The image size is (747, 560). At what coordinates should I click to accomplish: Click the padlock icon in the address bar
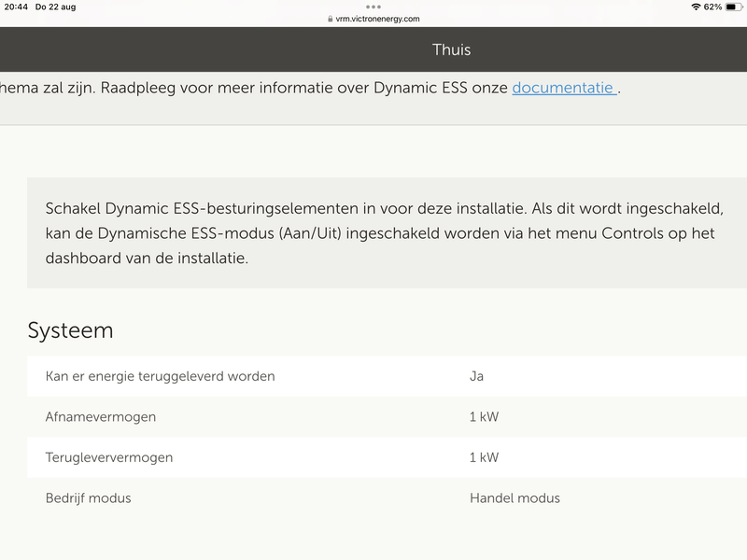(329, 19)
